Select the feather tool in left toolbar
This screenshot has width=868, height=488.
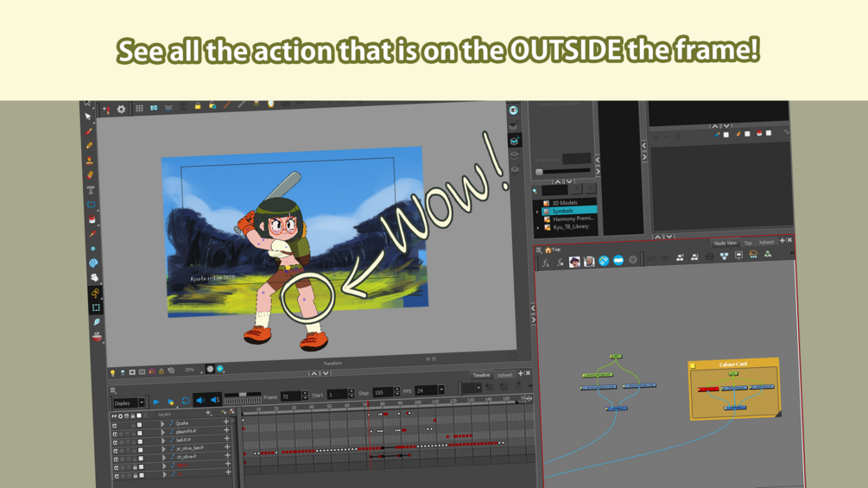point(97,322)
